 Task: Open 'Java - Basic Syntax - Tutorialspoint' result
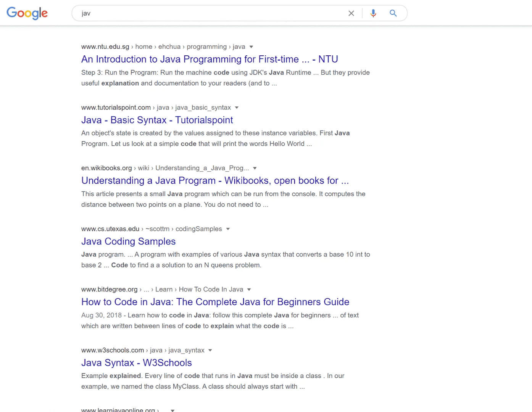pyautogui.click(x=157, y=120)
